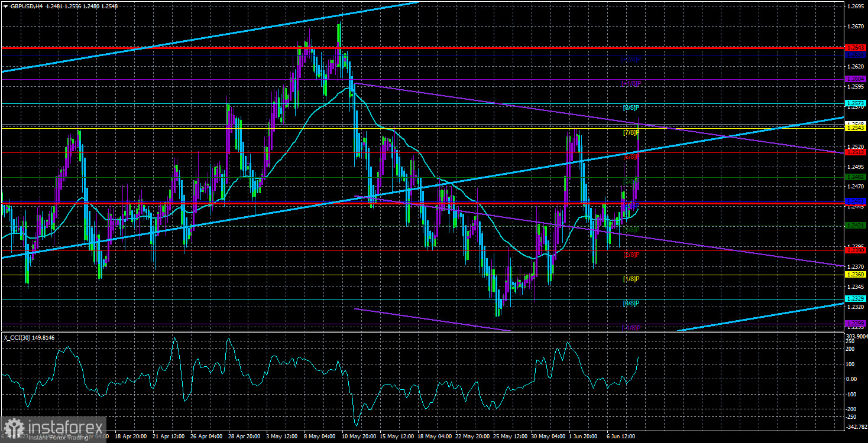
Task: Click the [+1/8]P Murray level label
Action: tap(631, 84)
